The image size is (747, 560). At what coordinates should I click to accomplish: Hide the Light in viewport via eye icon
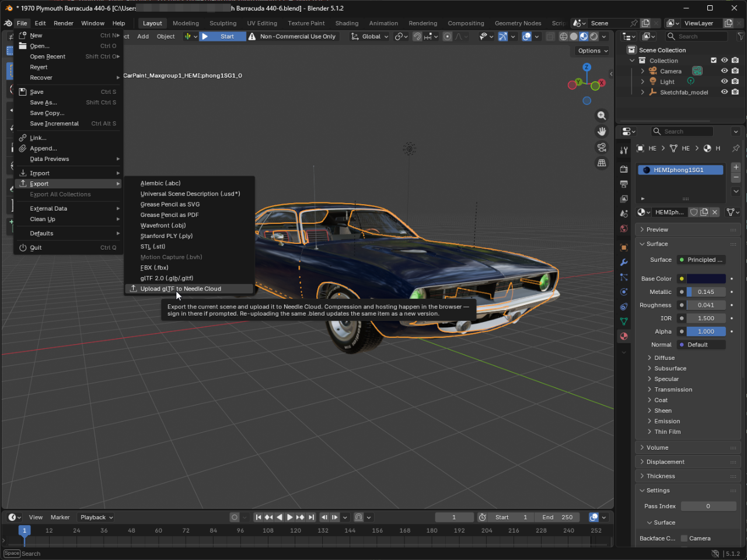pyautogui.click(x=724, y=82)
